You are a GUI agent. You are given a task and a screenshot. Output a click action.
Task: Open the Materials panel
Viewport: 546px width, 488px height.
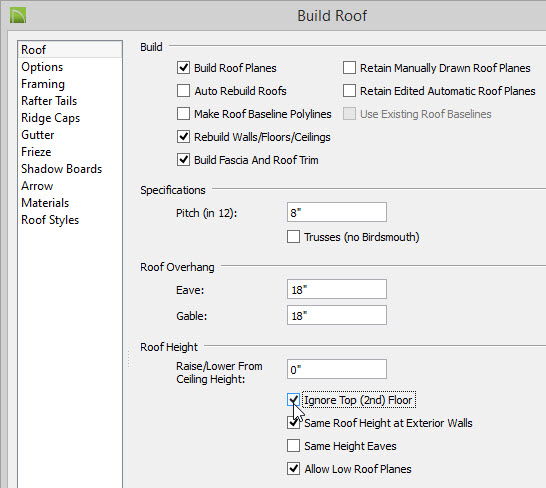pyautogui.click(x=45, y=203)
